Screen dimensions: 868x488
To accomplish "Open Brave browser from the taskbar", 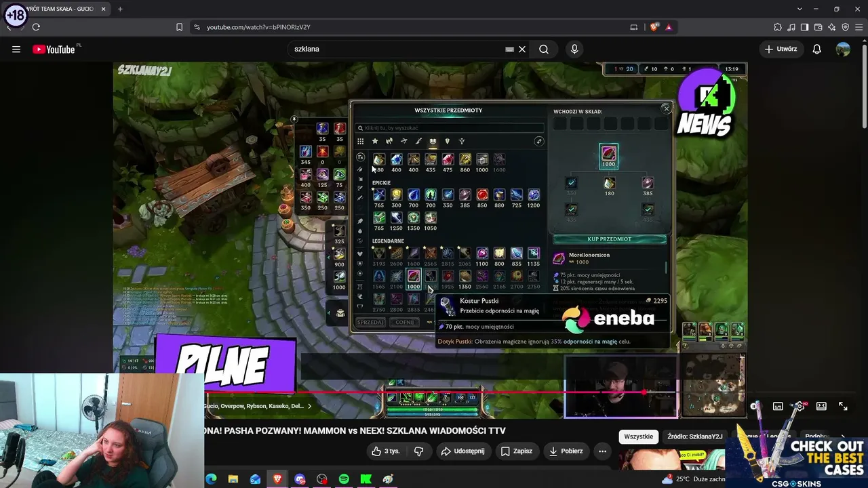I will coord(277,479).
